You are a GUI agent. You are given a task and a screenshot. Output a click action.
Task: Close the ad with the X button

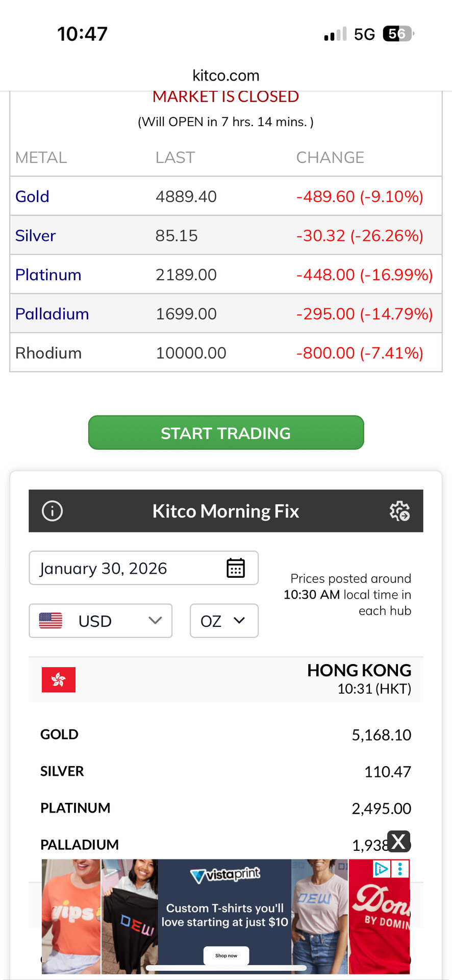click(399, 841)
